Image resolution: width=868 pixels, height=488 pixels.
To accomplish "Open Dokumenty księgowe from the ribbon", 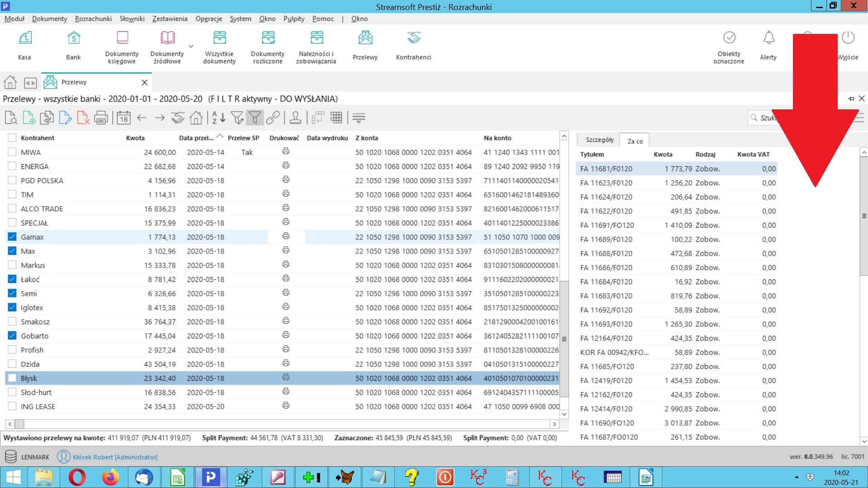I will pos(122,47).
